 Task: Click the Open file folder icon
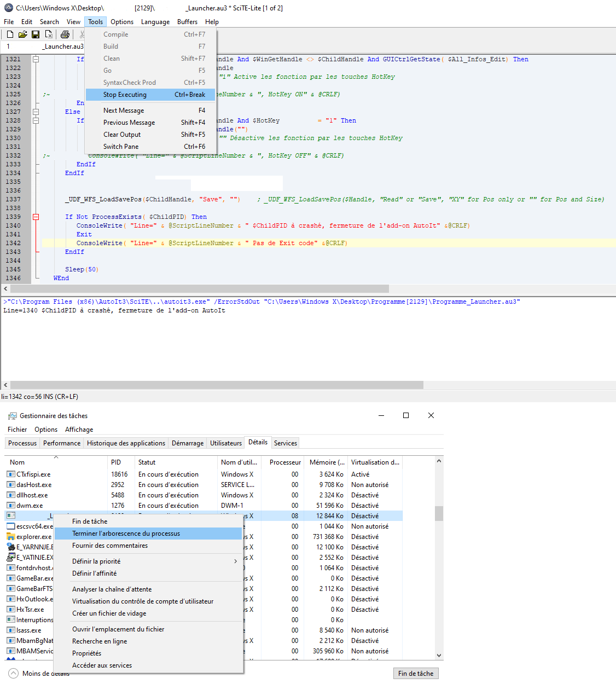click(22, 34)
